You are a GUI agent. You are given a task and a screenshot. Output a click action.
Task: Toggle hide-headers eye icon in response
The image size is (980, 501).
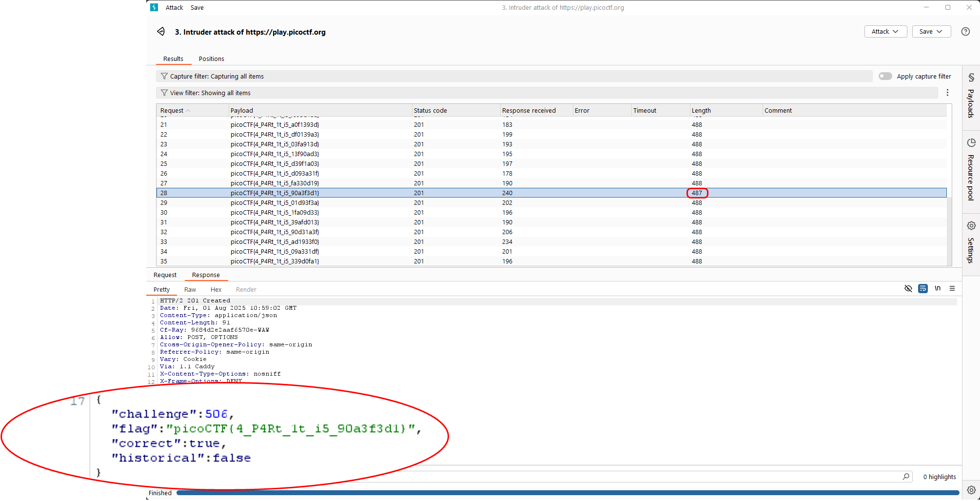tap(908, 289)
